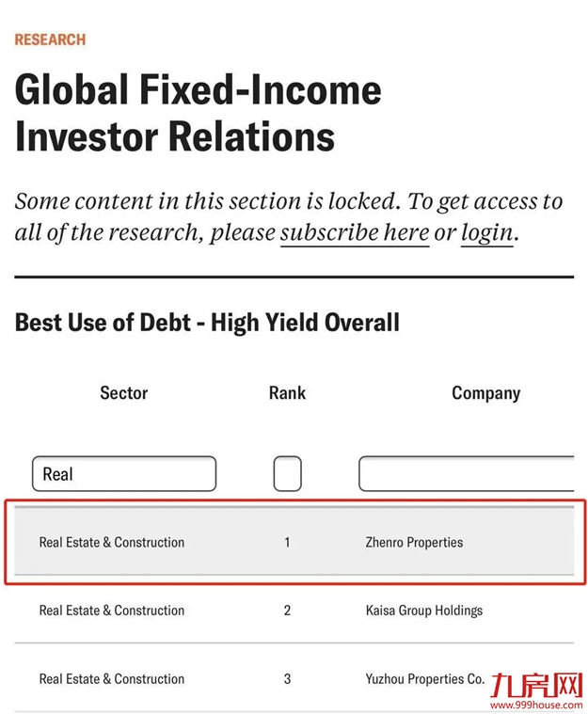Select the Kaisa Group Holdings company cell
The width and height of the screenshot is (588, 714).
(423, 611)
